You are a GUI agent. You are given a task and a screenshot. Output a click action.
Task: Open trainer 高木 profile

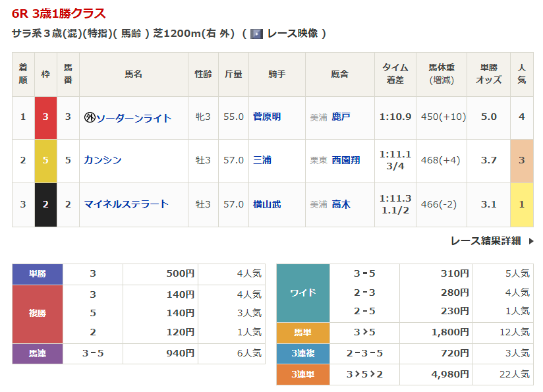pyautogui.click(x=341, y=204)
